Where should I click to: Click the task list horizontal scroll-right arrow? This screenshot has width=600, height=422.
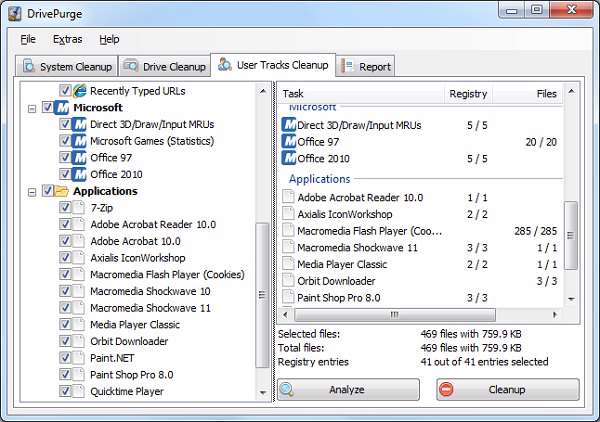coord(555,315)
